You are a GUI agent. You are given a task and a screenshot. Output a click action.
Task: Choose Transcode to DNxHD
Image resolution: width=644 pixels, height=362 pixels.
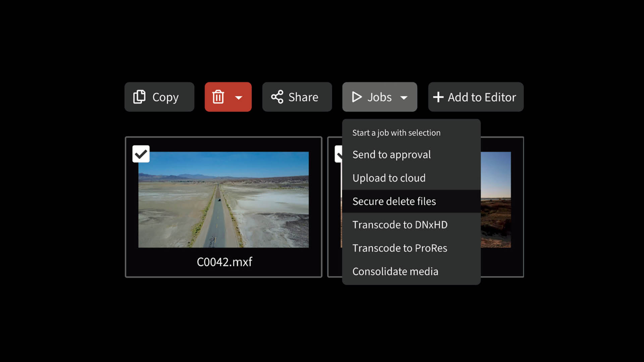click(411, 225)
